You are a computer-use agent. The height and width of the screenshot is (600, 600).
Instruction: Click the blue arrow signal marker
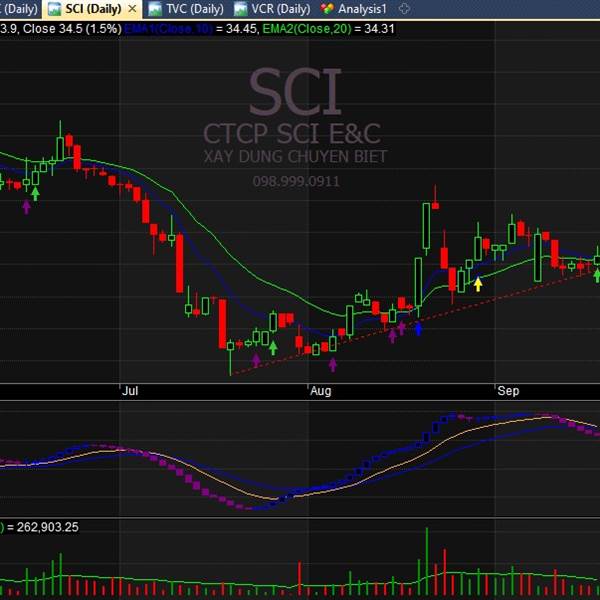[x=419, y=329]
